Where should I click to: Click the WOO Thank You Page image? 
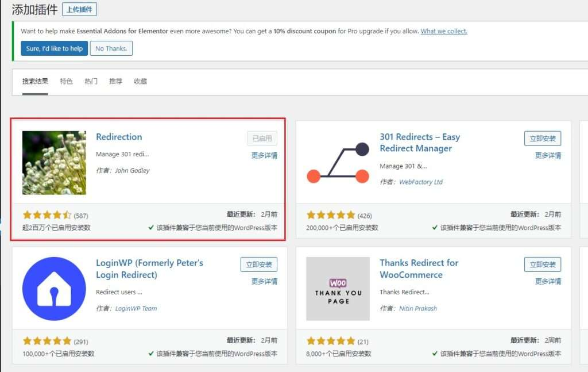(x=338, y=287)
